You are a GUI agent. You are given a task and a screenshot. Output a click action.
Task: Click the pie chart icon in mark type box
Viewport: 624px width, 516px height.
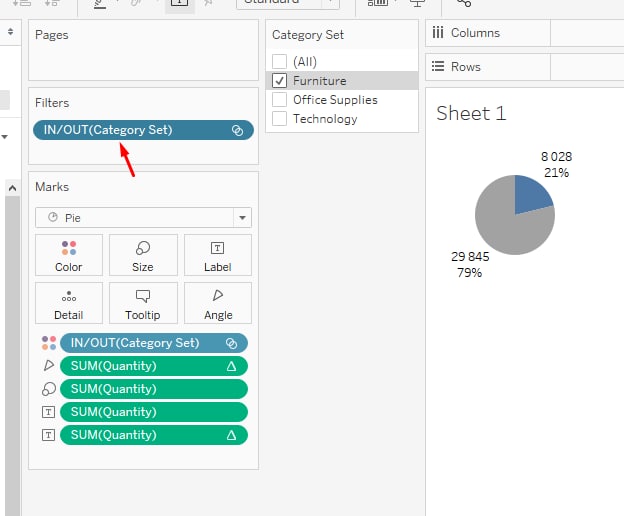pos(53,217)
